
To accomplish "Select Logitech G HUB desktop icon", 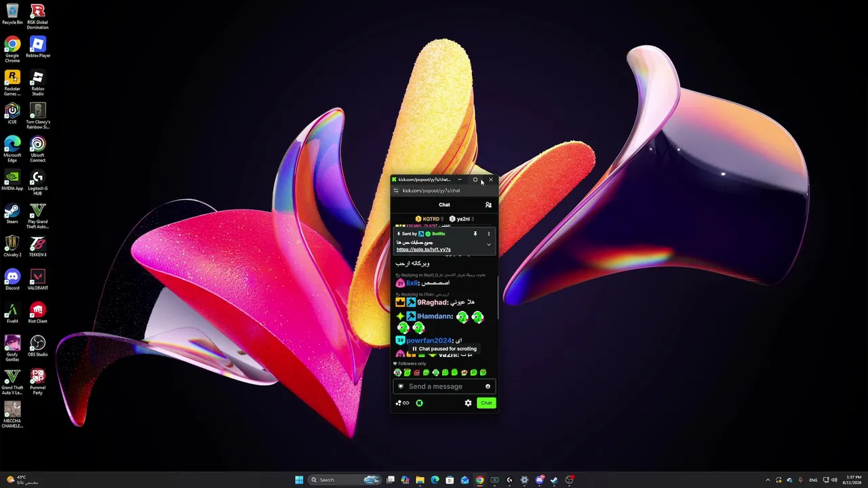I will tap(37, 182).
